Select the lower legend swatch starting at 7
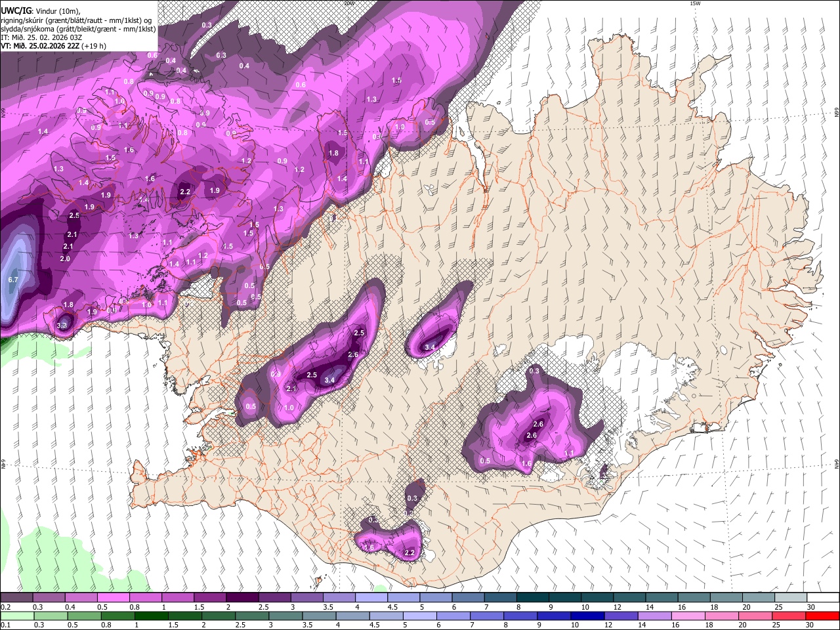This screenshot has height=630, width=840. click(x=486, y=616)
